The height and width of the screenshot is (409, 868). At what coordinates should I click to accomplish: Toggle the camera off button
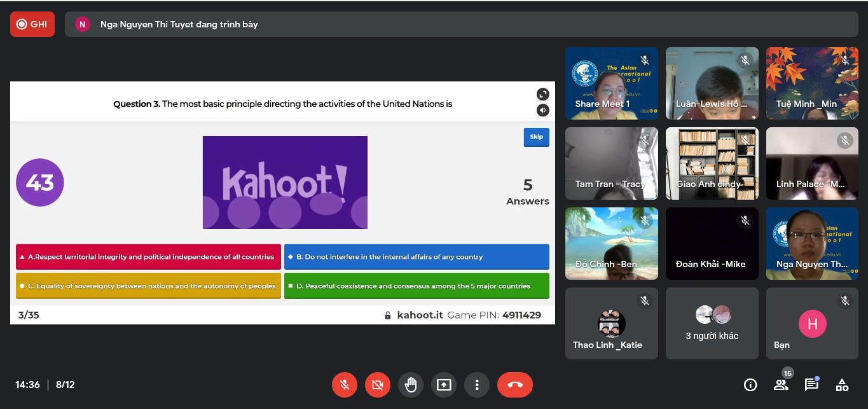(377, 385)
